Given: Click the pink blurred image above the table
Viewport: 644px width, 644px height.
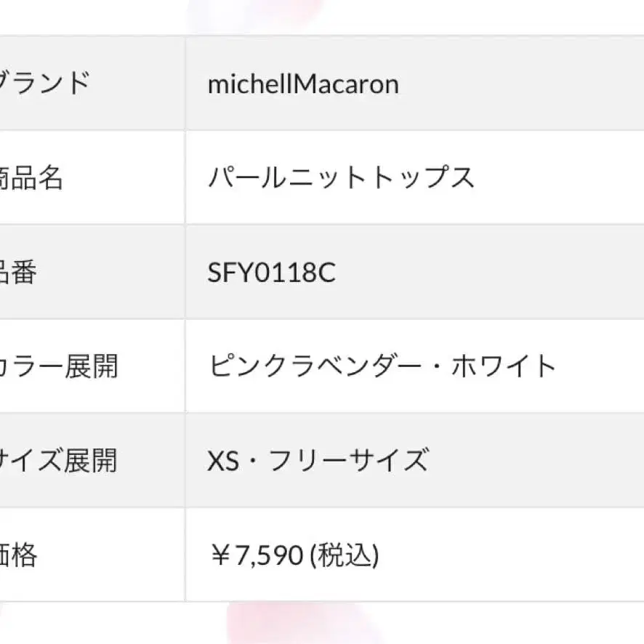Looking at the screenshot, I should pyautogui.click(x=254, y=15).
